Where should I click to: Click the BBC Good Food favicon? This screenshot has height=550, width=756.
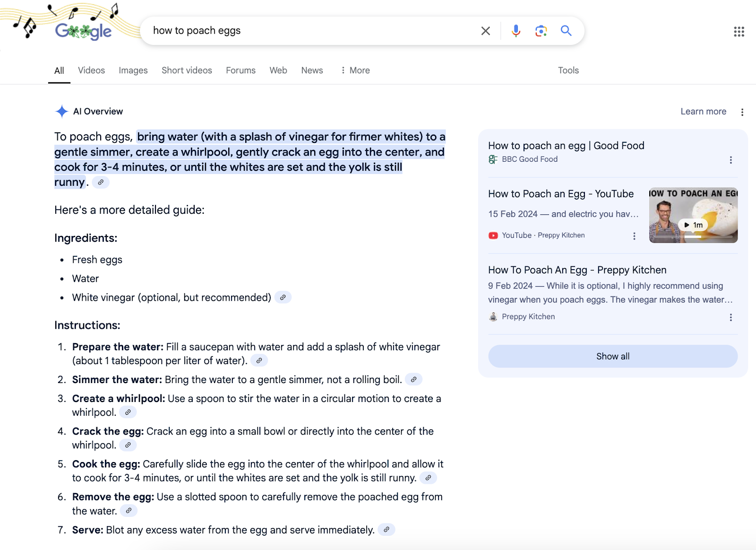[493, 159]
